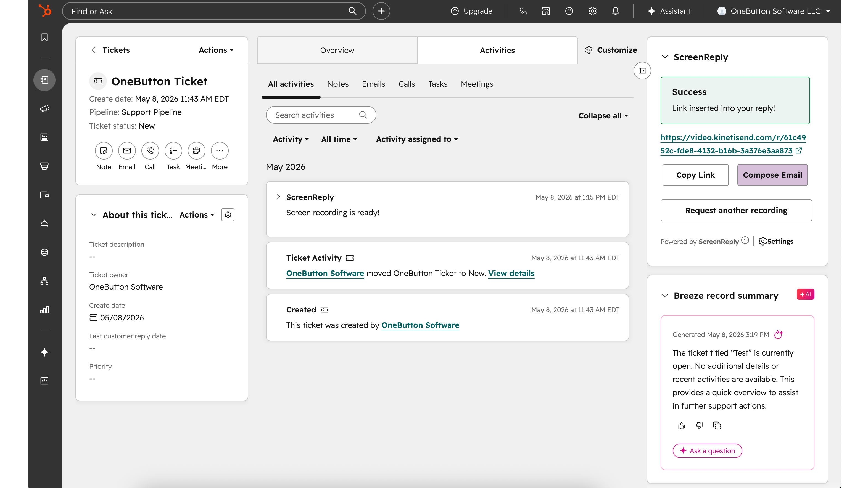
Task: Open the Settings gear in top bar
Action: coord(592,11)
